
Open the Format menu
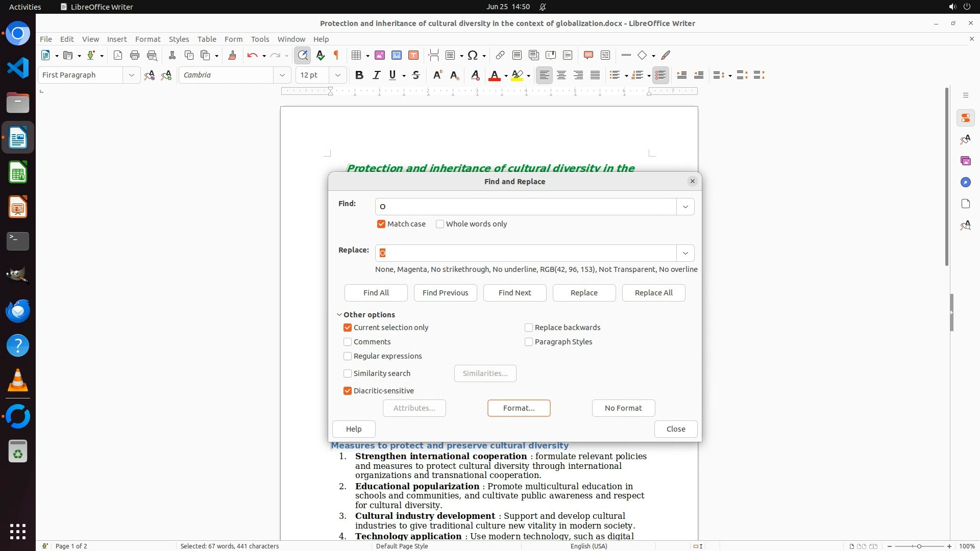click(x=148, y=39)
